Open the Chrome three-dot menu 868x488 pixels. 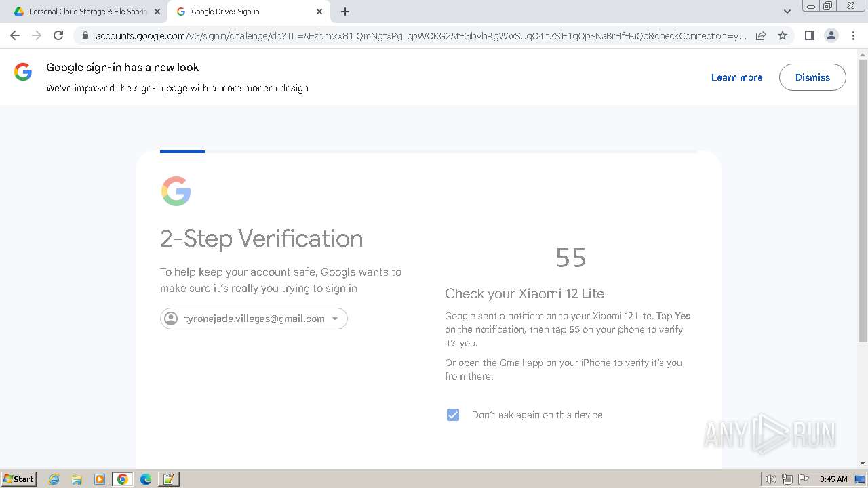pos(853,35)
